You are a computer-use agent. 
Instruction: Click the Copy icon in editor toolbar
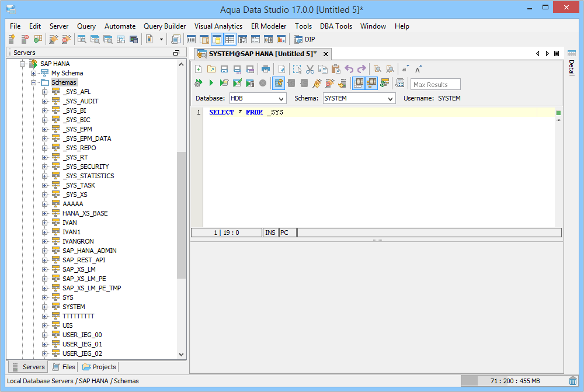[323, 70]
